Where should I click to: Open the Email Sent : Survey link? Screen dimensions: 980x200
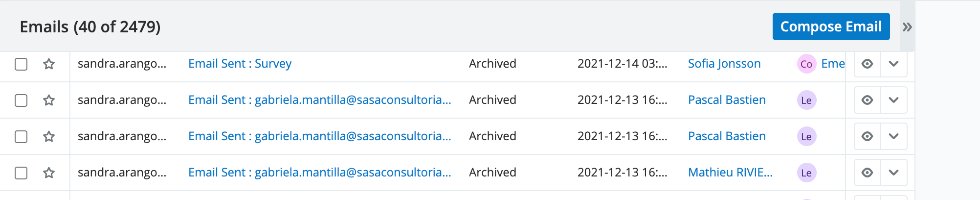tap(240, 64)
